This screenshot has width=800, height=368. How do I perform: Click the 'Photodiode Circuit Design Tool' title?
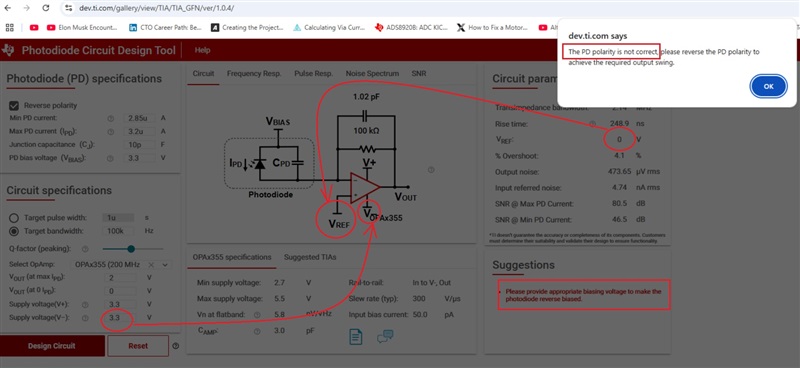[x=98, y=50]
